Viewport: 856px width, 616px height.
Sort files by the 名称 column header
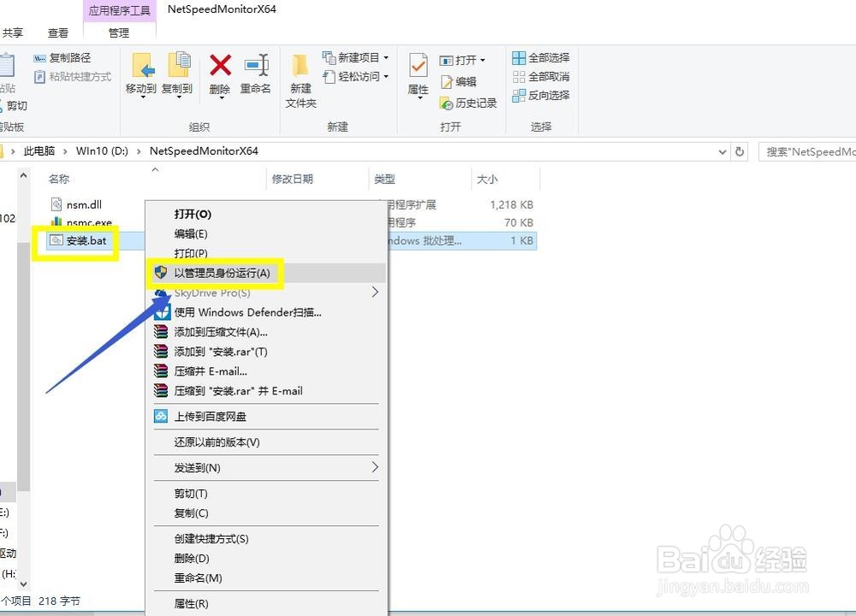[x=59, y=179]
